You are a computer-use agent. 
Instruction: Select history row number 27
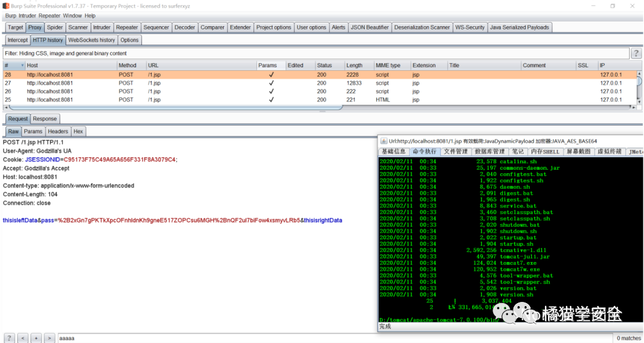coord(320,83)
